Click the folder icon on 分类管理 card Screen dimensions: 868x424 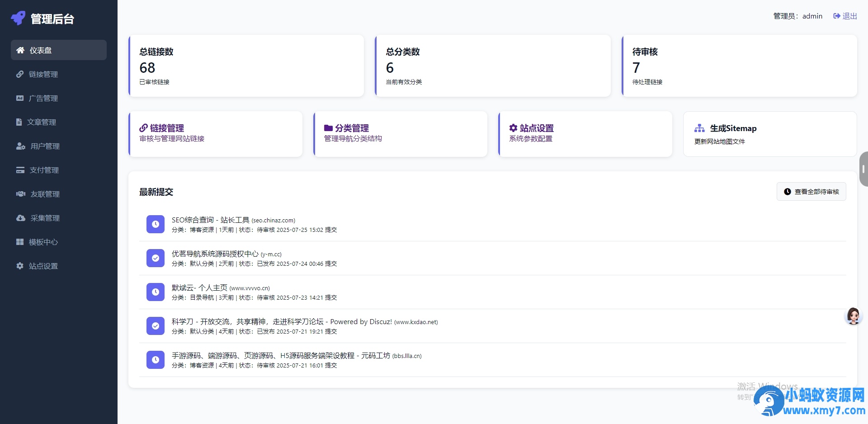click(328, 128)
